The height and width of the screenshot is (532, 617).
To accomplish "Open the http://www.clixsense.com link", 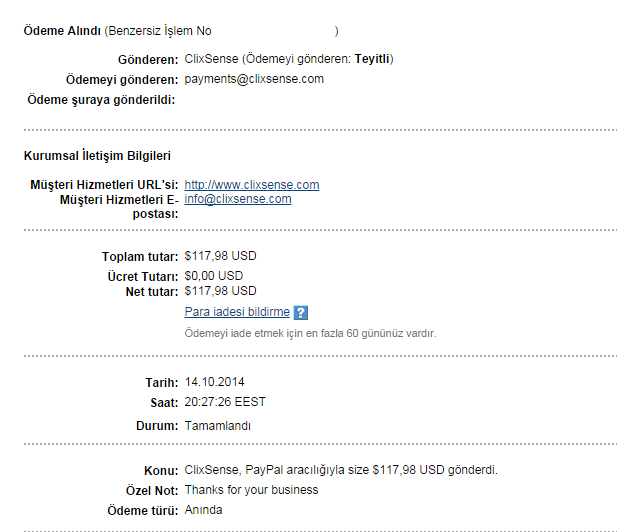I will (x=252, y=185).
